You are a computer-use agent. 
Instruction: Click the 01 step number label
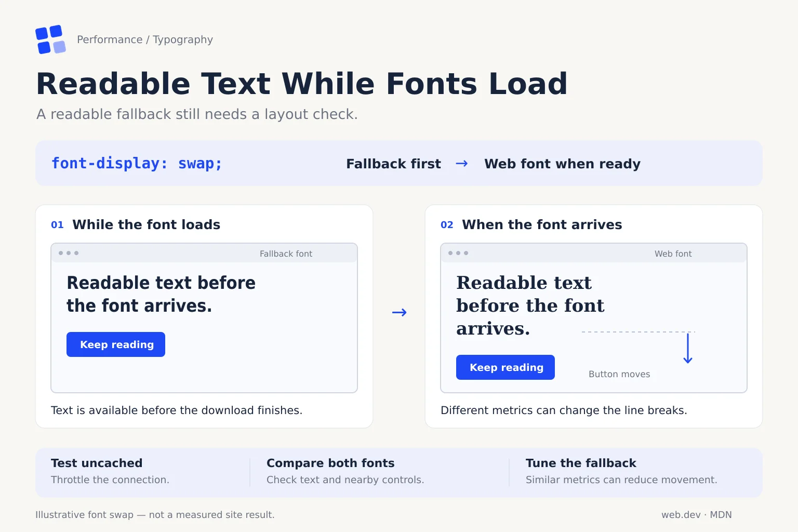pyautogui.click(x=57, y=225)
